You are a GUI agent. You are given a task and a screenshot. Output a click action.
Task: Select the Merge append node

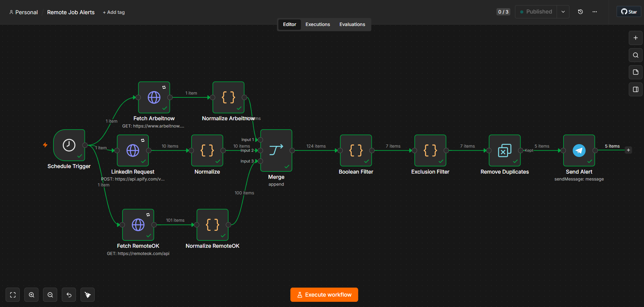click(276, 150)
